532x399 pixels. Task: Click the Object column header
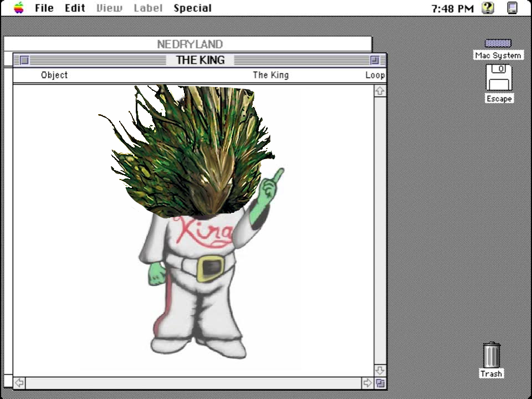pyautogui.click(x=54, y=75)
